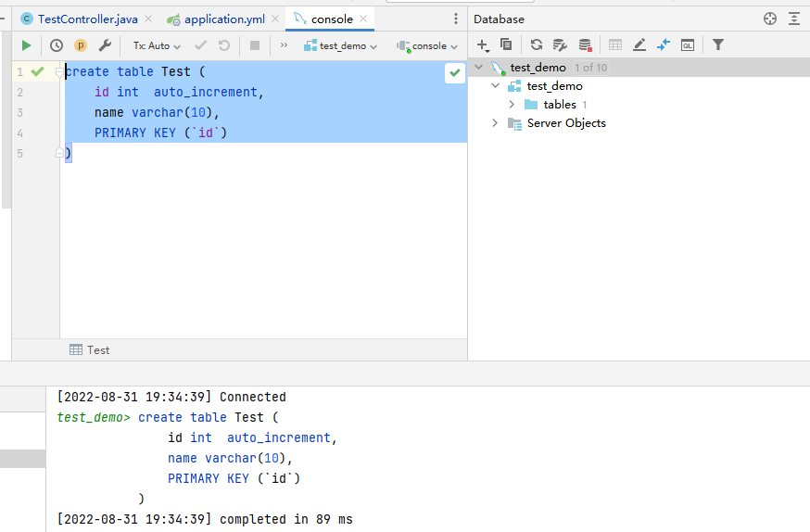Collapse the create table code fold
810x532 pixels.
(x=59, y=71)
